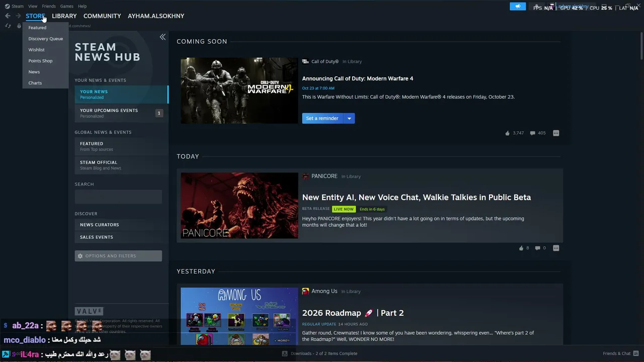The image size is (644, 362).
Task: Open the Friends & Chat icon
Action: (x=636, y=353)
